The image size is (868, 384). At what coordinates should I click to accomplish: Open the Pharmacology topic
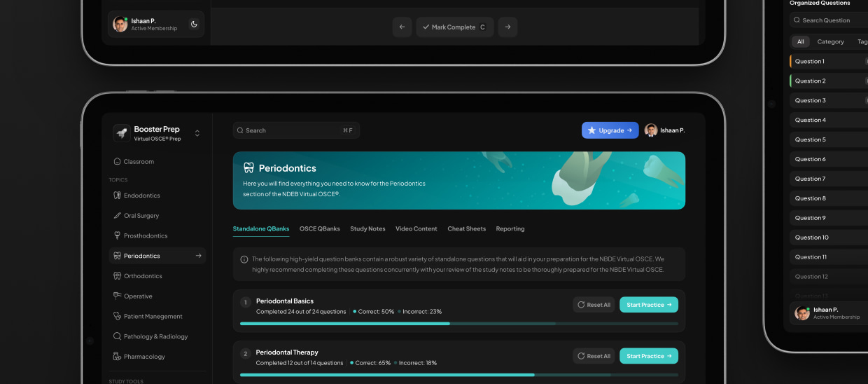[144, 357]
